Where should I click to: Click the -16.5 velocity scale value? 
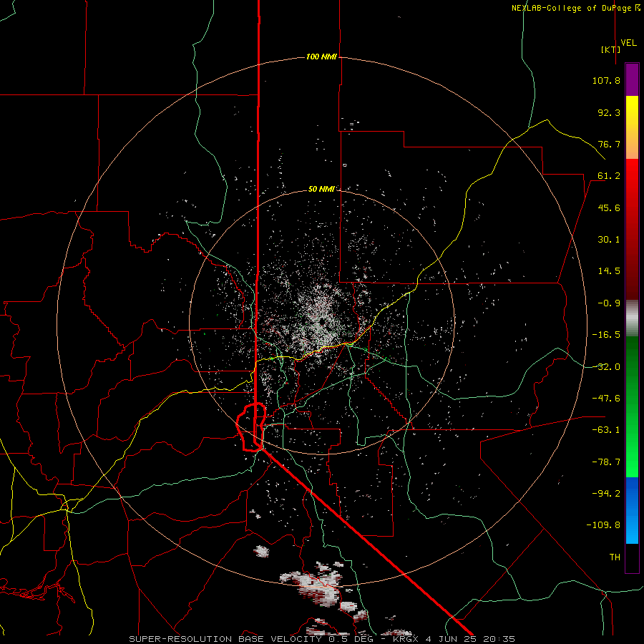pyautogui.click(x=606, y=335)
